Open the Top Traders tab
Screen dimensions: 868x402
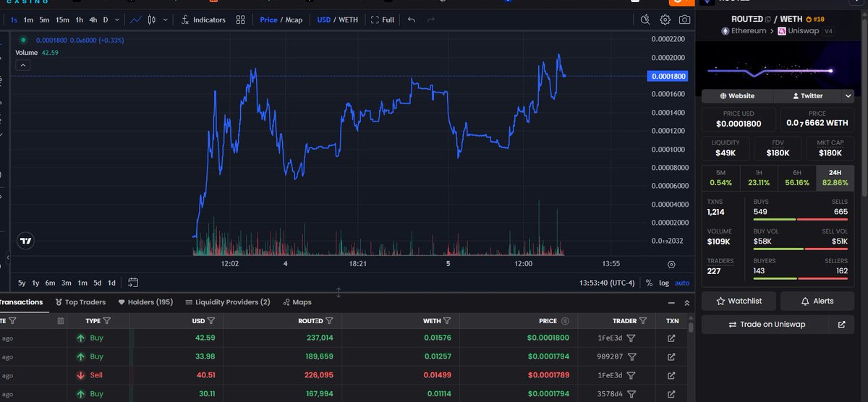click(80, 302)
